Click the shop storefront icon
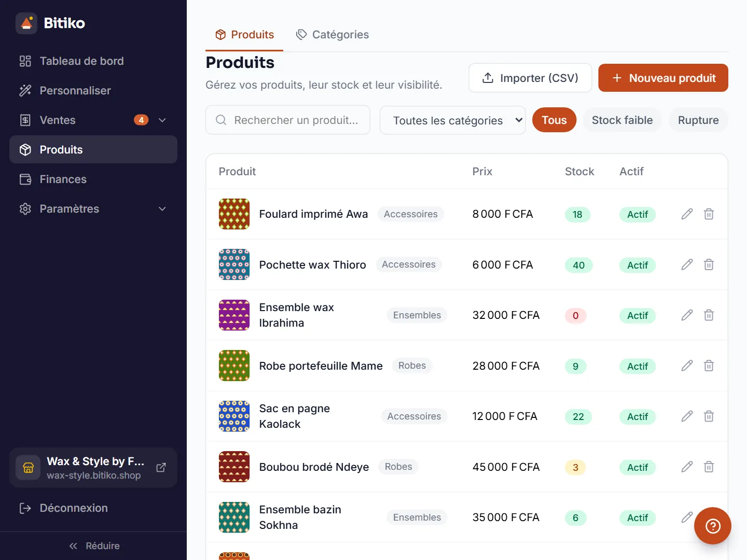 (28, 468)
